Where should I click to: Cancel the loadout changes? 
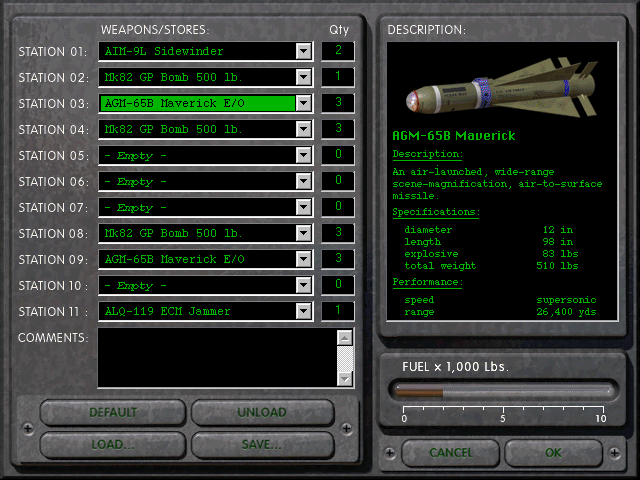tap(451, 453)
